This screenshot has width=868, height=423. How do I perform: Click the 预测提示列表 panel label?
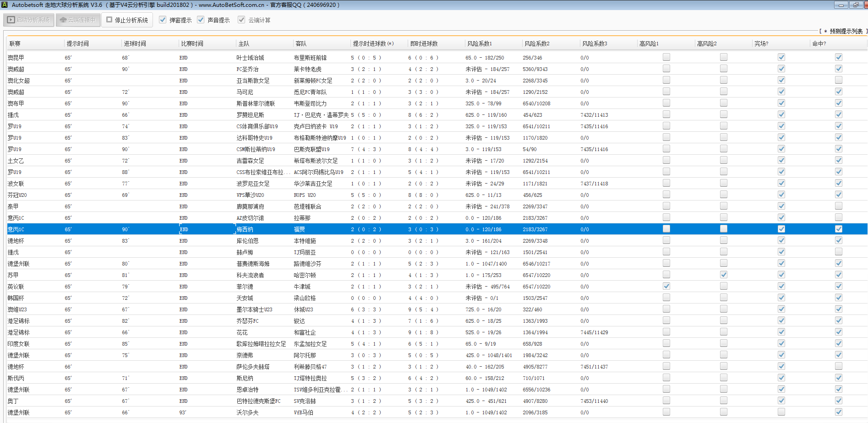click(846, 31)
